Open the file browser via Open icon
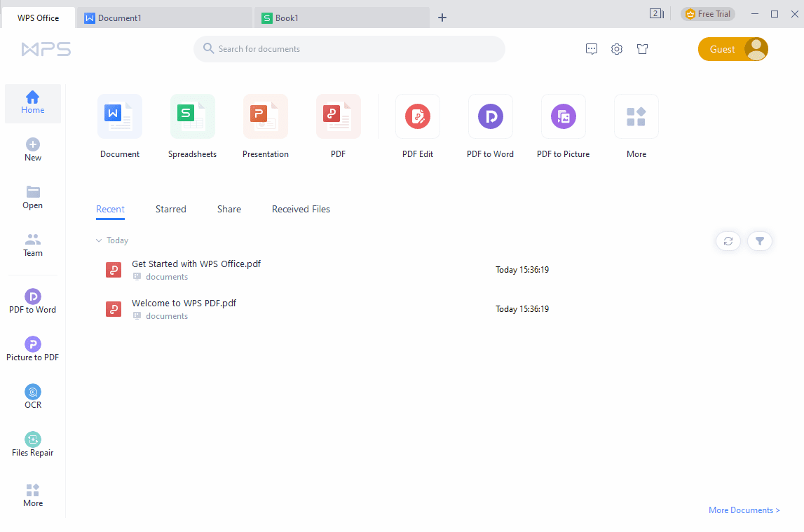 point(33,198)
